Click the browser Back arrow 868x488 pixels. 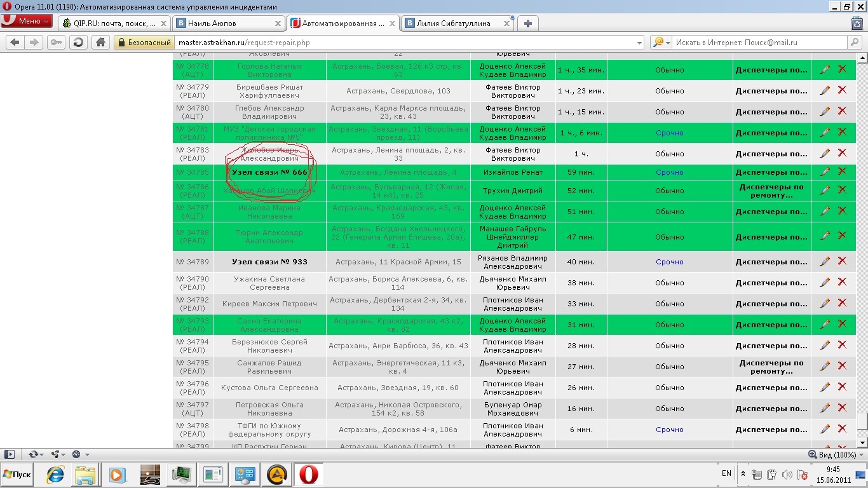pos(15,42)
